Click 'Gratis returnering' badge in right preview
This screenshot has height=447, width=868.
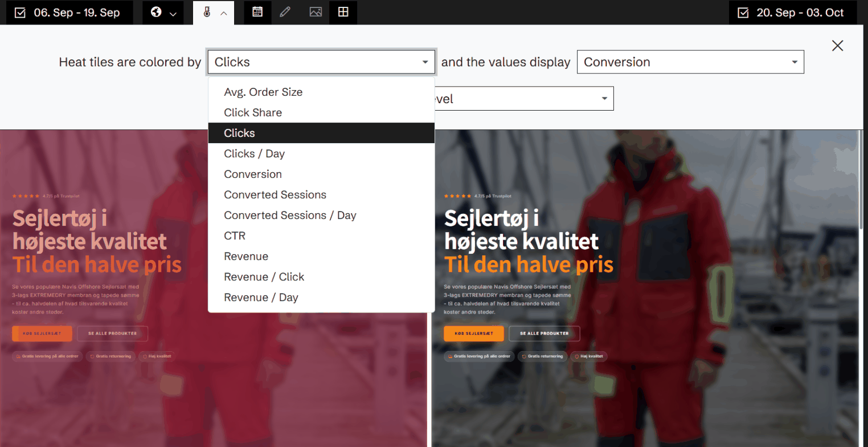point(542,356)
